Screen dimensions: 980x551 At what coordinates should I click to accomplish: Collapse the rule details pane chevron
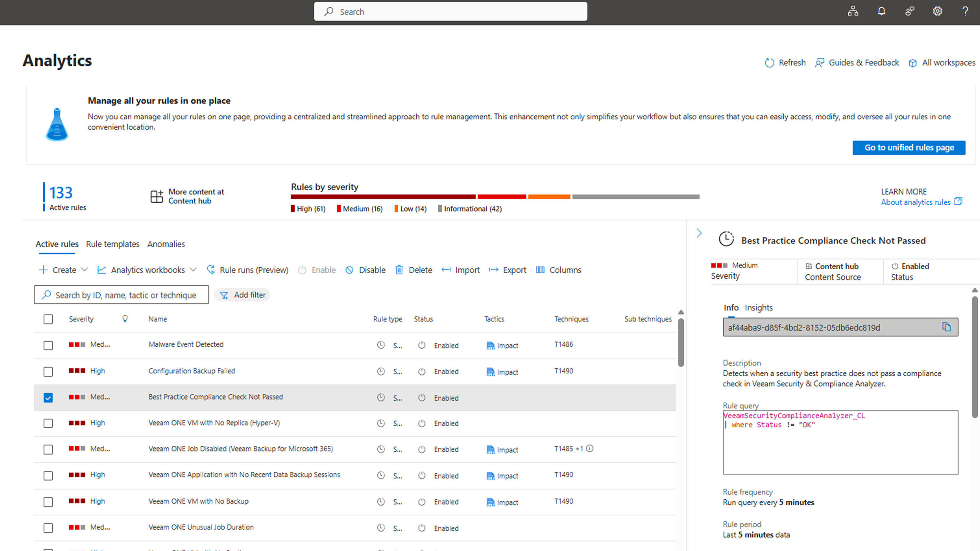tap(699, 233)
